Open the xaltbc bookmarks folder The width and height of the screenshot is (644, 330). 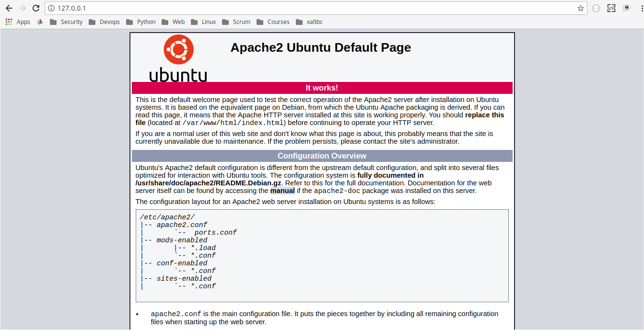pos(310,22)
